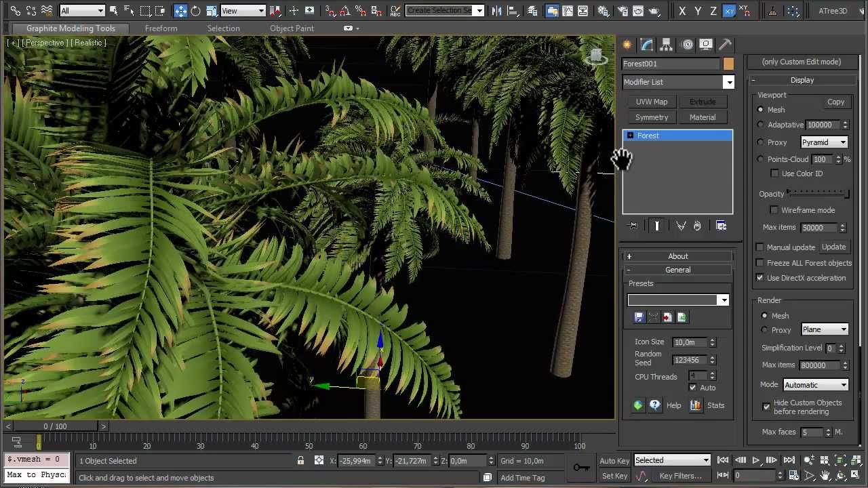This screenshot has width=868, height=488.
Task: Open the Proxy Pyramid shape dropdown
Action: [824, 142]
